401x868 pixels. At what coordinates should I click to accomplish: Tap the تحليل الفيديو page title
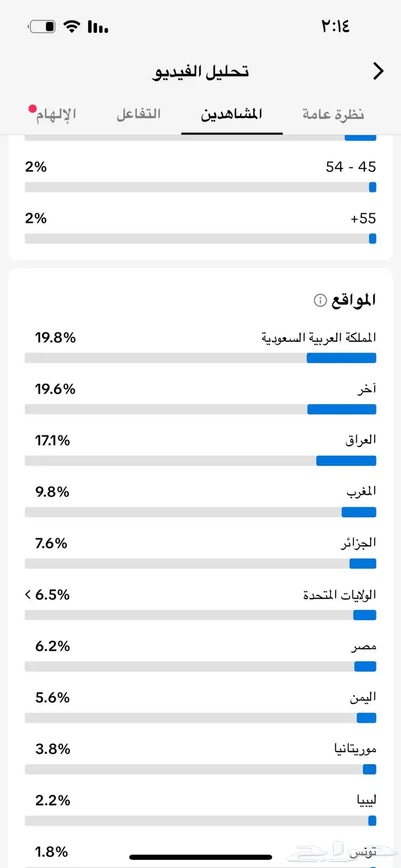point(200,72)
